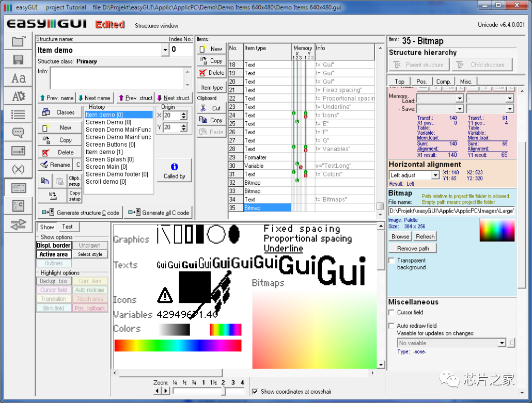Open the Variables panel via the (x) icon

[x=17, y=168]
